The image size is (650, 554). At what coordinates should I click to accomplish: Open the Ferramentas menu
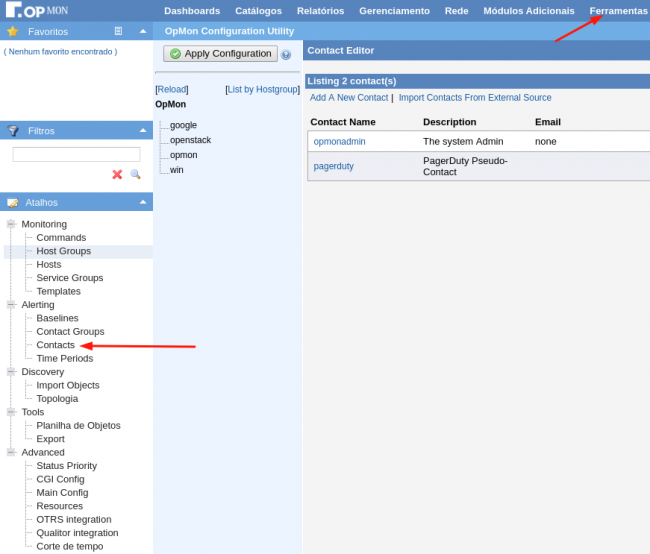click(618, 11)
